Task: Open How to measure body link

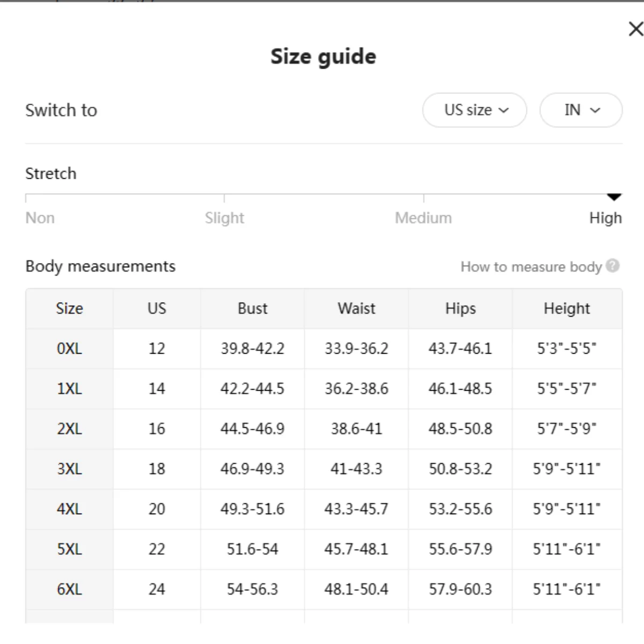Action: coord(531,267)
